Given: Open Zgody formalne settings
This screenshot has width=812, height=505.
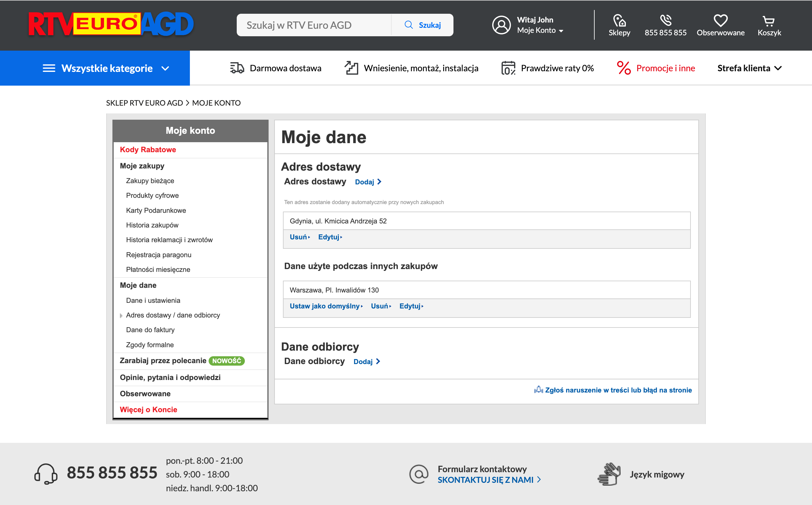Looking at the screenshot, I should click(150, 344).
